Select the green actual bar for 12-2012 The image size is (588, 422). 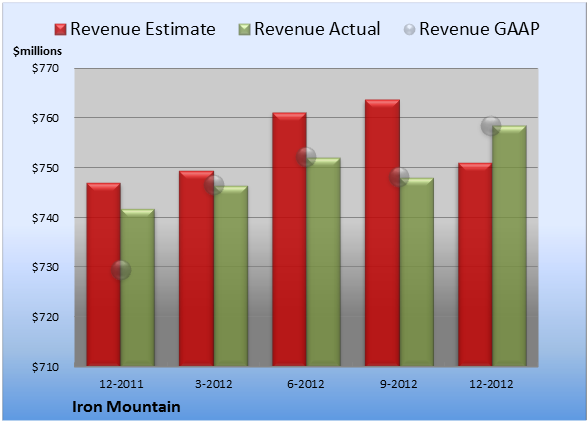click(x=509, y=246)
